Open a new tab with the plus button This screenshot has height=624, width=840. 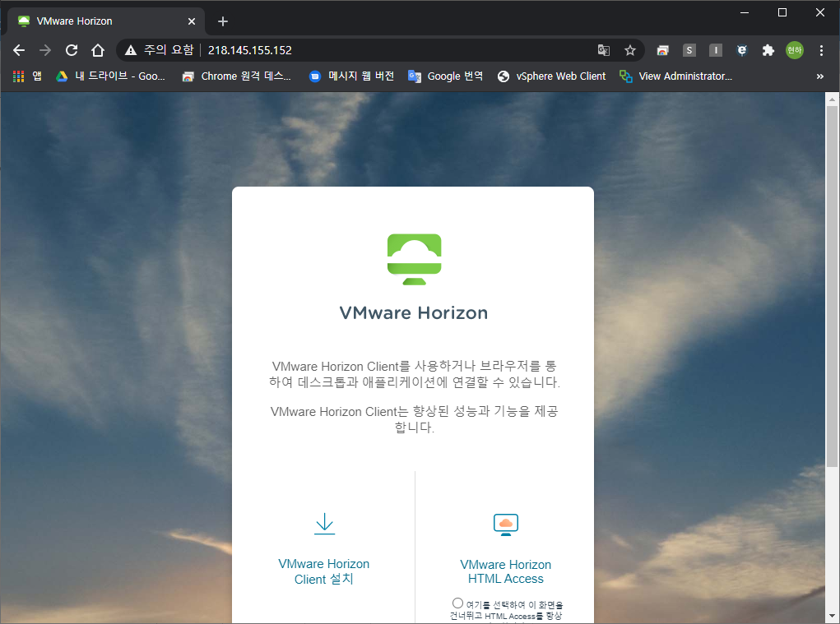[x=223, y=21]
